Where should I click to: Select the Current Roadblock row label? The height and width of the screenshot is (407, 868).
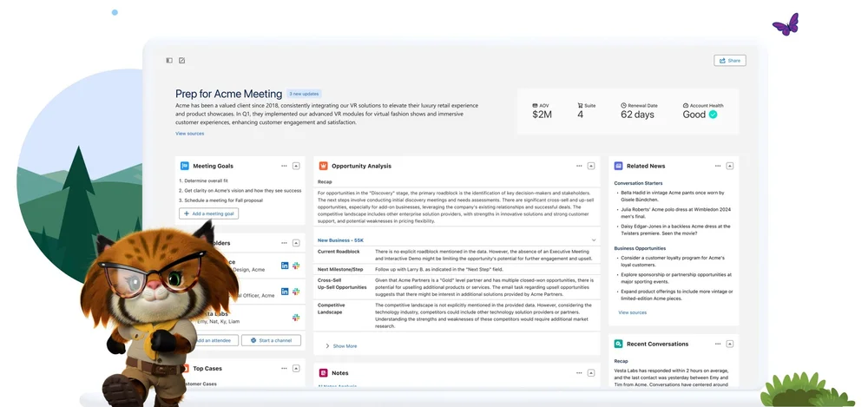tap(339, 252)
